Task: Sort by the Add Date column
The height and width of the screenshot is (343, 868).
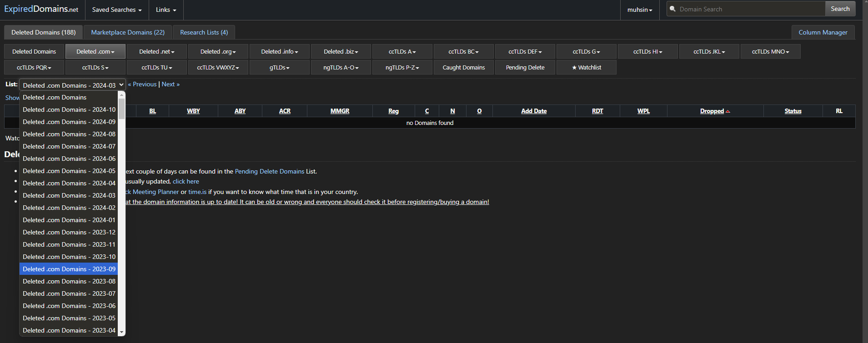Action: tap(534, 111)
